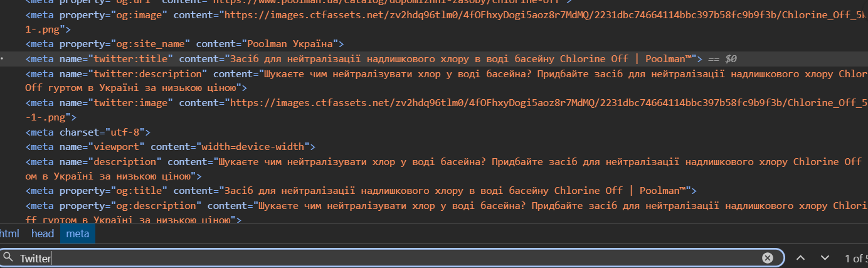Image resolution: width=868 pixels, height=268 pixels.
Task: Select the viewport meta line
Action: pyautogui.click(x=170, y=147)
